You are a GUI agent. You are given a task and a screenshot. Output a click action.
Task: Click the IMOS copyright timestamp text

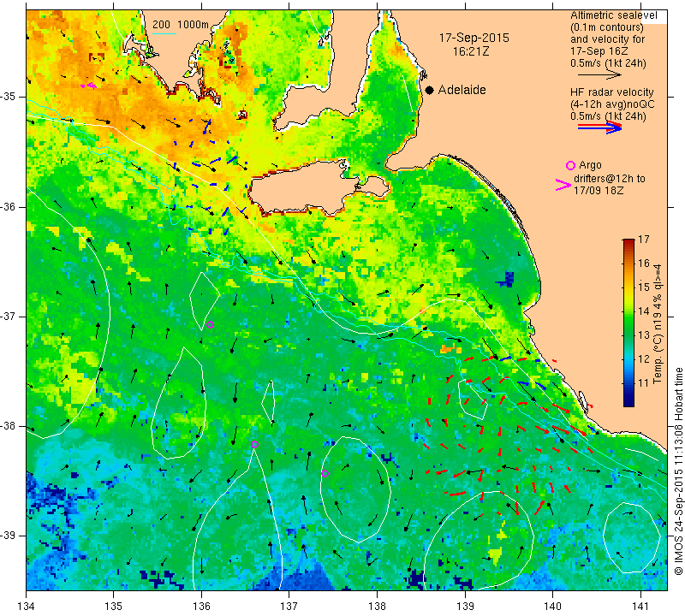coord(678,471)
